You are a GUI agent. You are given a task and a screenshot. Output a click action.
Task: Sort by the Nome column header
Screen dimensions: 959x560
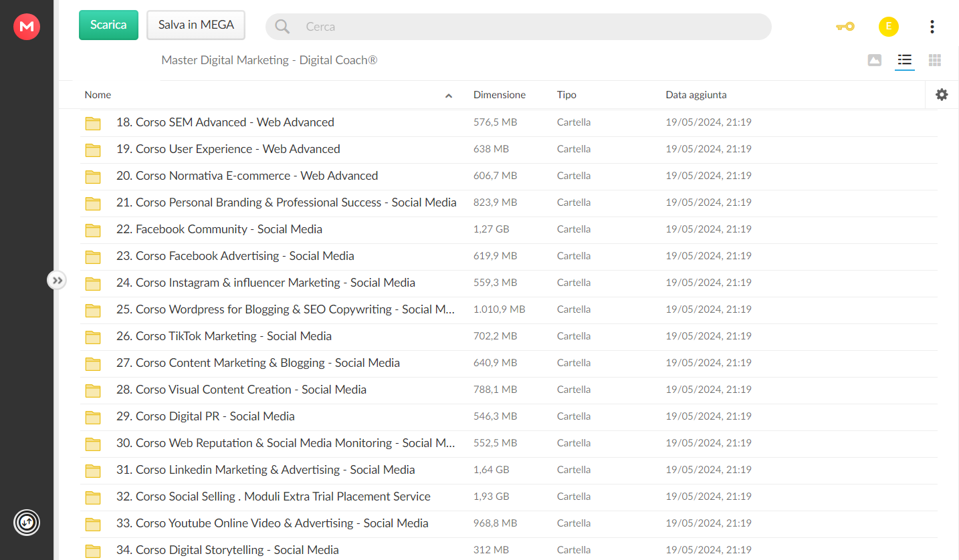click(98, 95)
